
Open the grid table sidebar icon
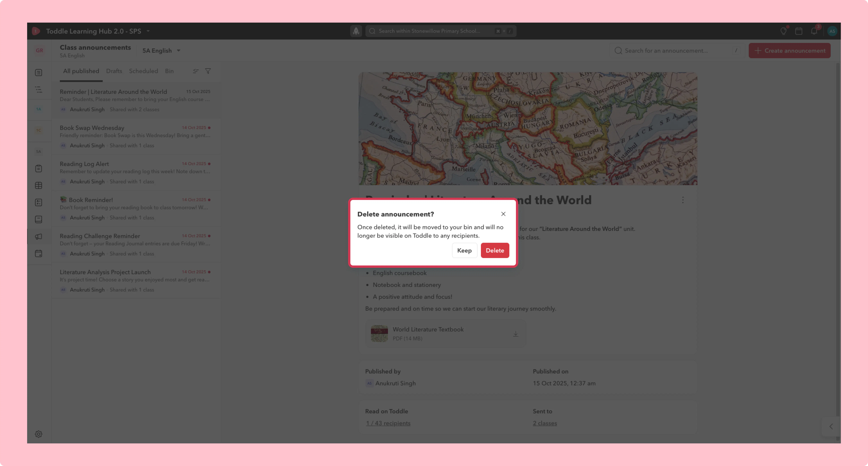point(39,186)
